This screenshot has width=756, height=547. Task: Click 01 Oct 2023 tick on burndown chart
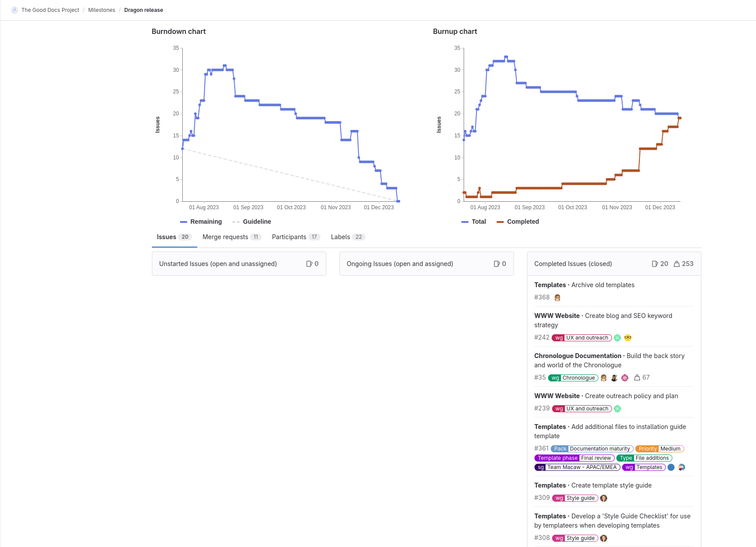pos(291,207)
